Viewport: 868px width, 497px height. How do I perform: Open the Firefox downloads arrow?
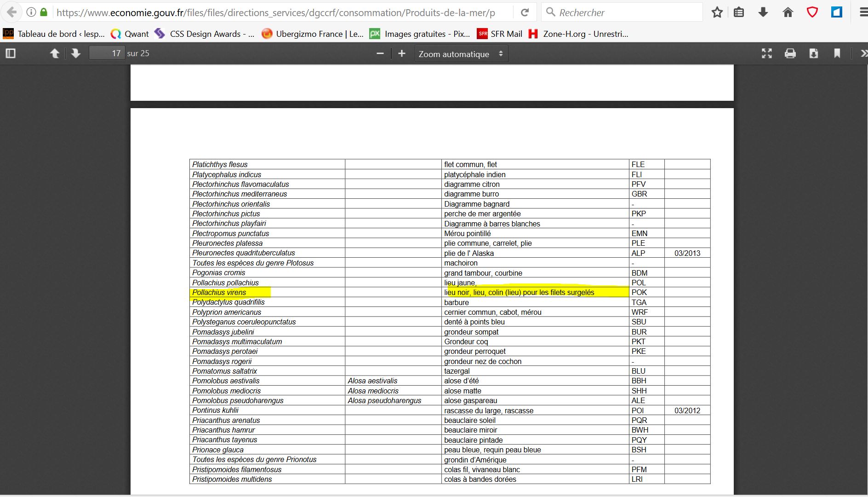[763, 12]
